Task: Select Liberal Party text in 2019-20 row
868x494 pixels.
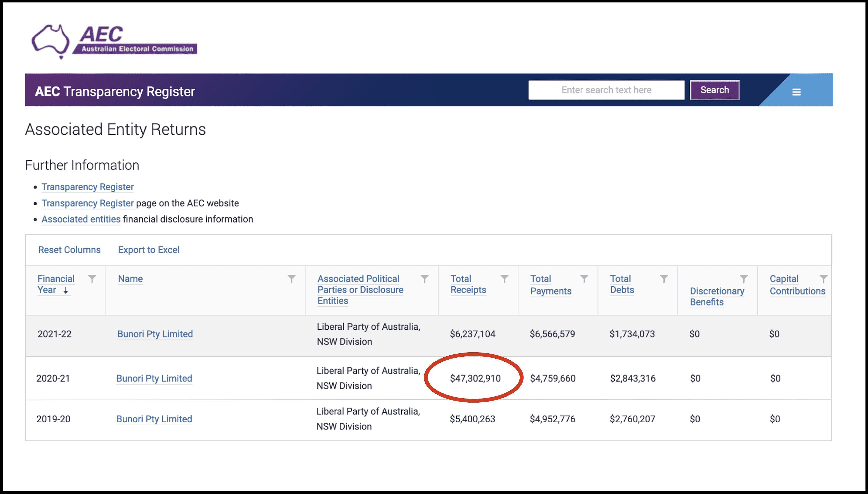Action: (368, 419)
